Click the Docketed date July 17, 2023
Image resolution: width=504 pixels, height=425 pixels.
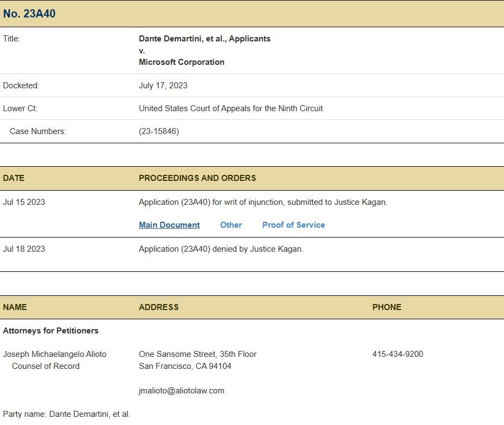[x=163, y=86]
